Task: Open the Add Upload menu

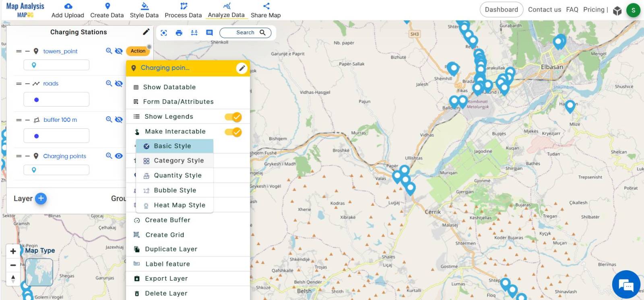Action: [68, 10]
